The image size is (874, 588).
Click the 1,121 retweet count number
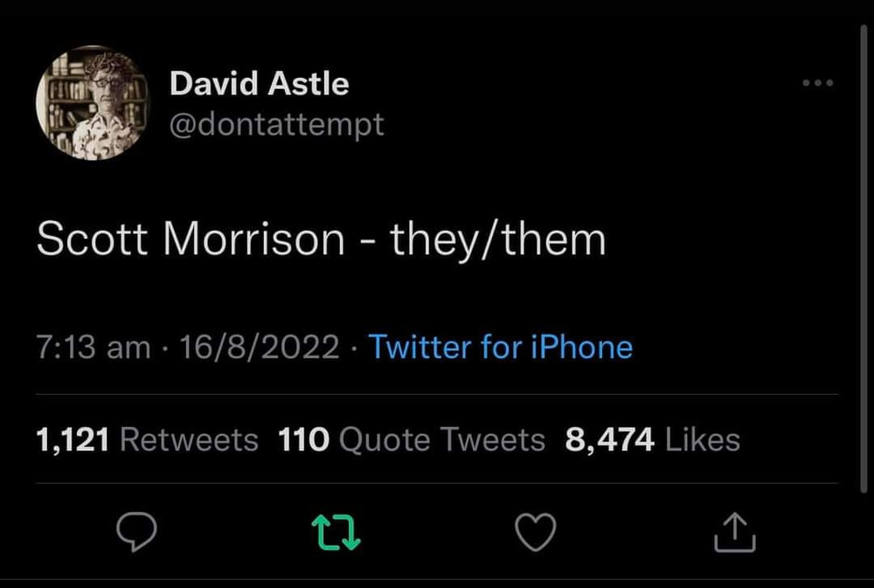coord(73,439)
